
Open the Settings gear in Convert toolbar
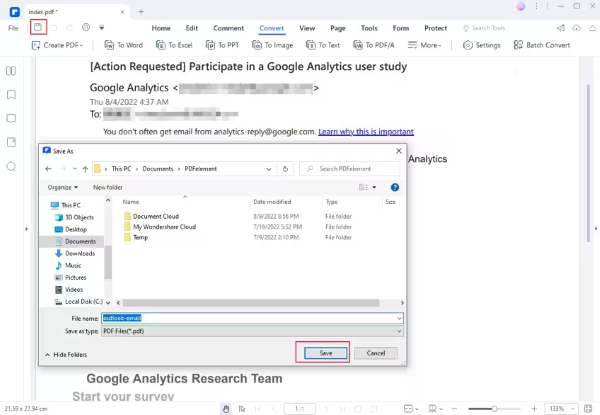[482, 45]
